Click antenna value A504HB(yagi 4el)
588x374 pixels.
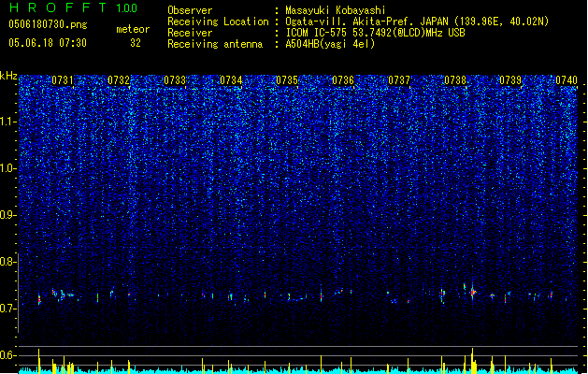coord(330,44)
